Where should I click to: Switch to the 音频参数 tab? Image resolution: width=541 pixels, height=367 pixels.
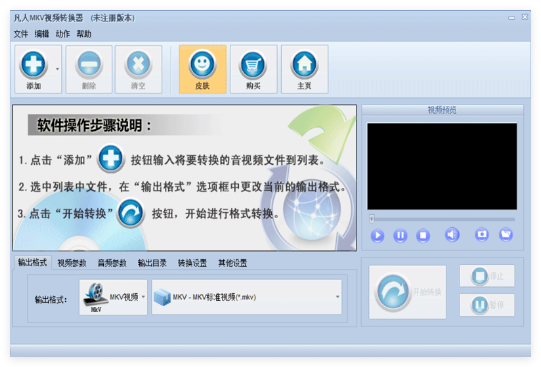click(x=112, y=263)
